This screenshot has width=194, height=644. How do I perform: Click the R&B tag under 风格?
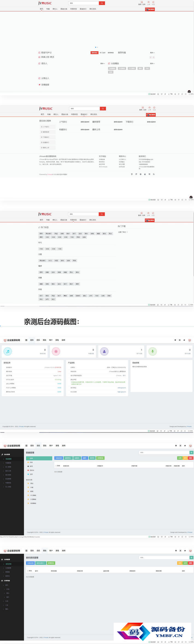97,296
